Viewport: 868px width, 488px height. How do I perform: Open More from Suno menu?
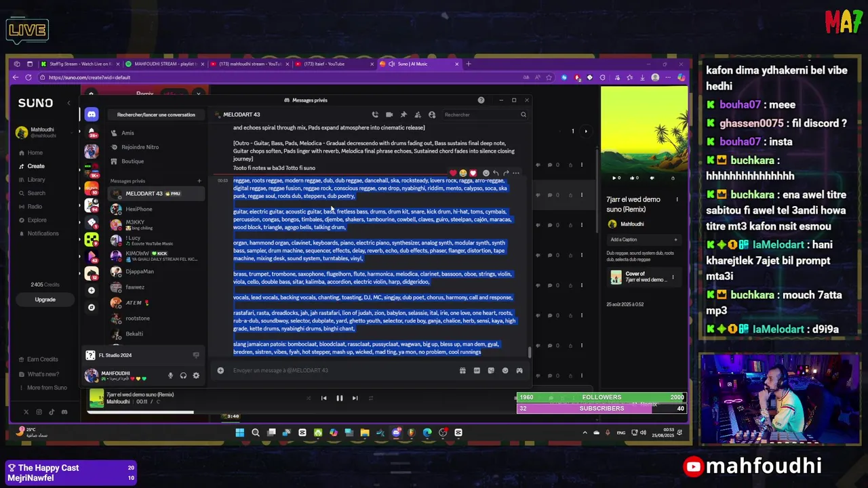tap(46, 388)
